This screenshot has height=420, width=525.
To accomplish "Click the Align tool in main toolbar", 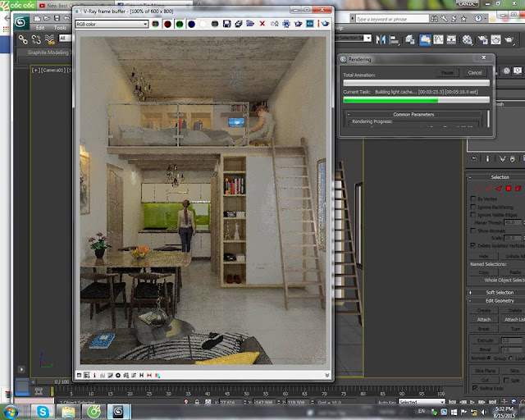I will point(394,40).
